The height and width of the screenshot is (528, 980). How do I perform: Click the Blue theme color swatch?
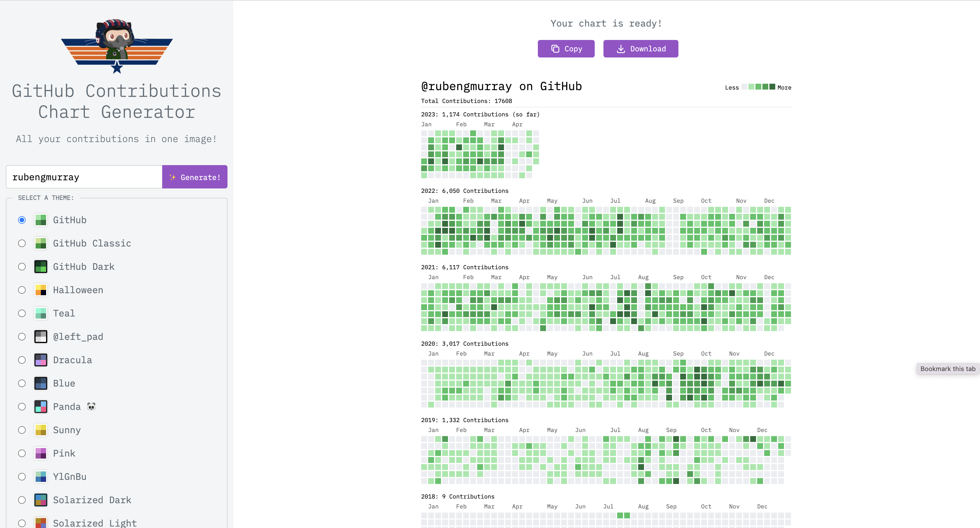pyautogui.click(x=41, y=383)
